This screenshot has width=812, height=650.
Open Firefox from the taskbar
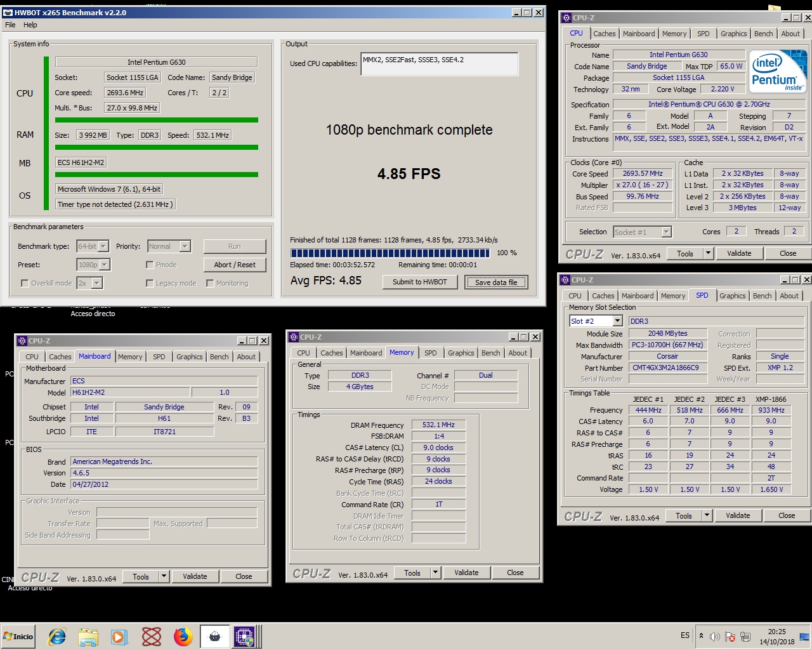point(183,636)
